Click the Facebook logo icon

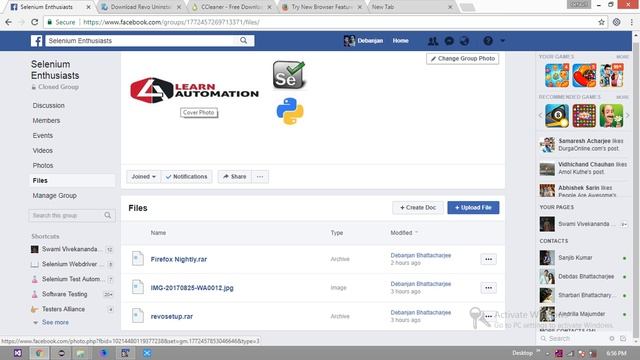[36, 41]
